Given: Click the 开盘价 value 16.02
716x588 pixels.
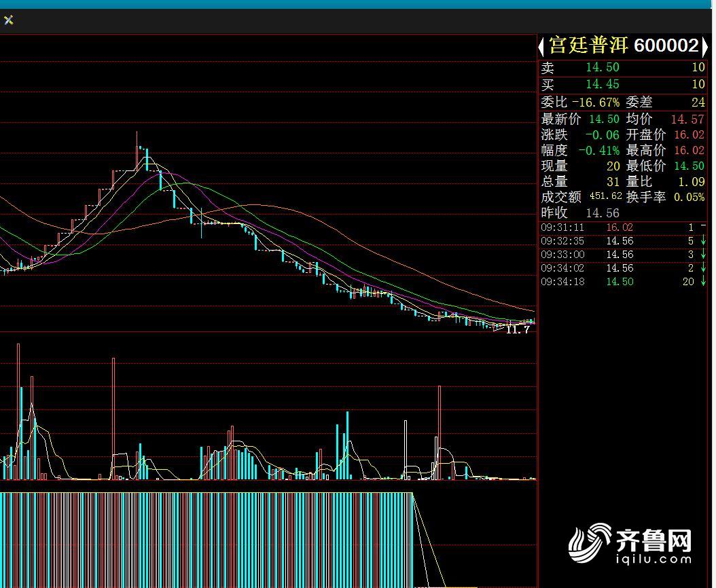Looking at the screenshot, I should click(x=689, y=134).
